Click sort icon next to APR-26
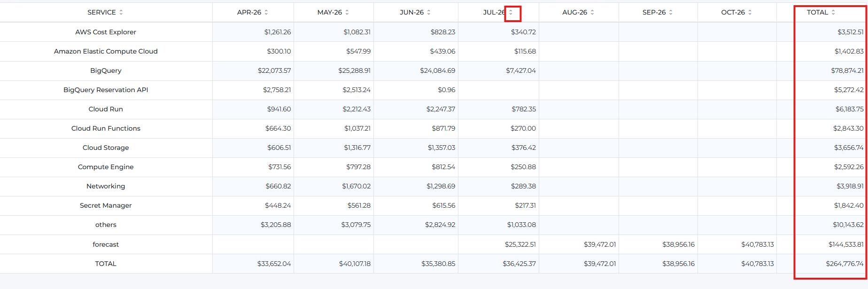Screen dimensions: 868x289 point(266,12)
